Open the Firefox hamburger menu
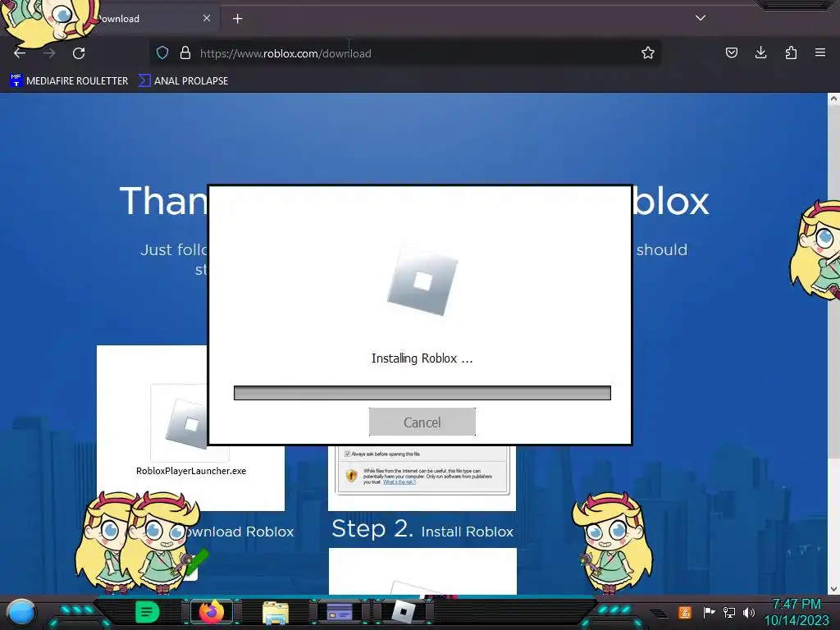 point(819,52)
